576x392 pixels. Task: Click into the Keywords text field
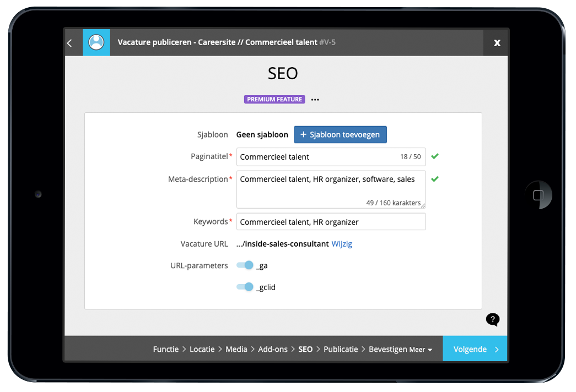point(331,222)
